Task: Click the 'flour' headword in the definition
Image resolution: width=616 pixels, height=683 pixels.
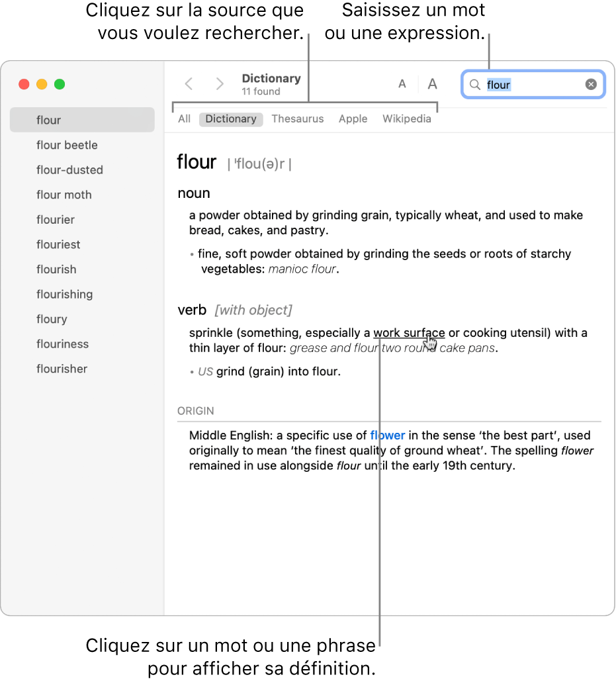Action: (197, 162)
